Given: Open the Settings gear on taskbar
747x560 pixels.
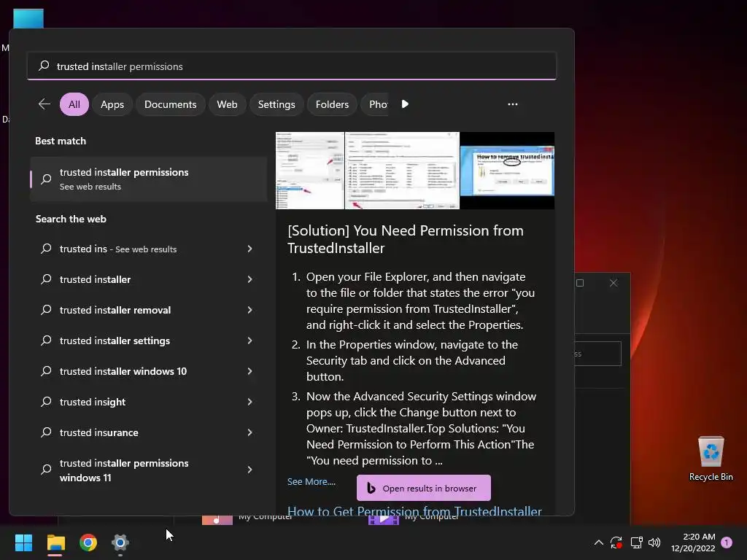Looking at the screenshot, I should 120,542.
